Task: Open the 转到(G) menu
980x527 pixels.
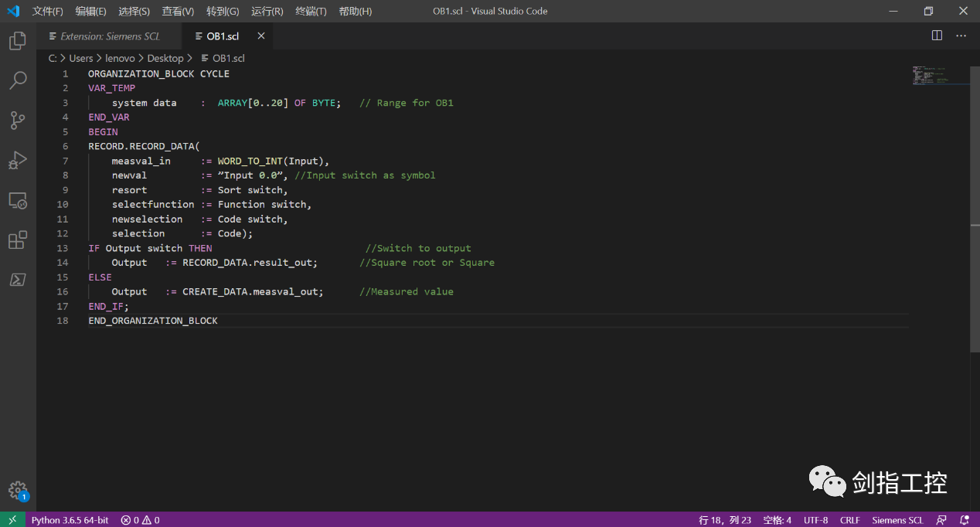Action: coord(223,11)
